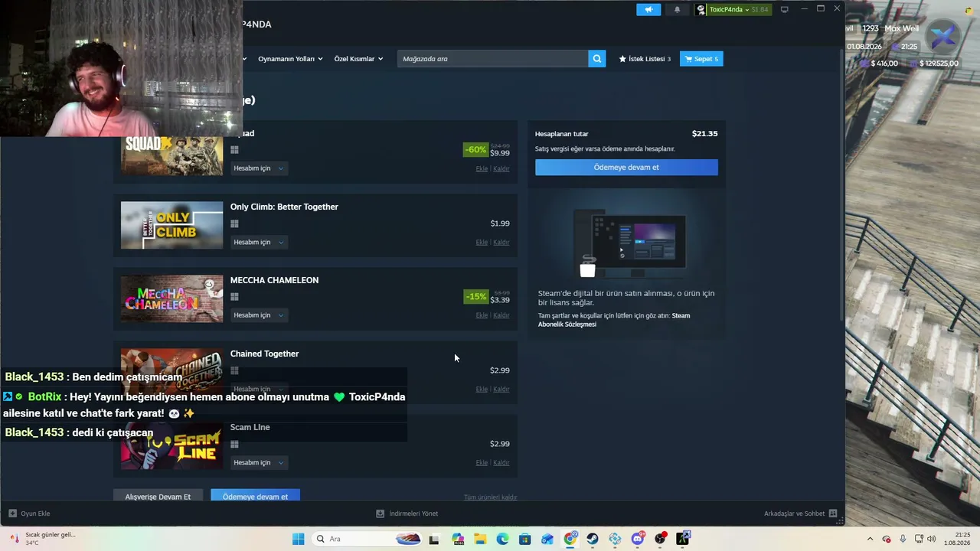This screenshot has height=551, width=980.
Task: Click the Windows platform icon under Scam Line
Action: coord(234,444)
